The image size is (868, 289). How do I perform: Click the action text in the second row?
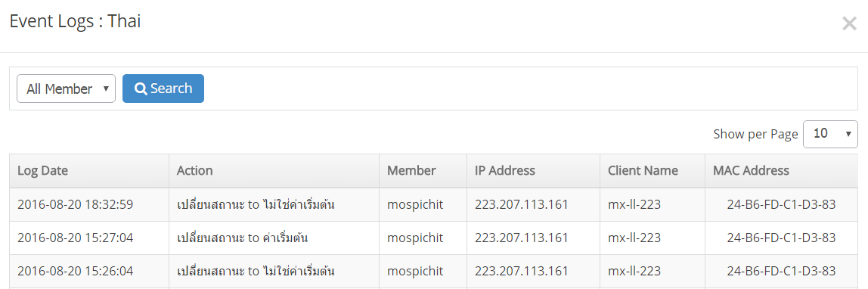242,238
